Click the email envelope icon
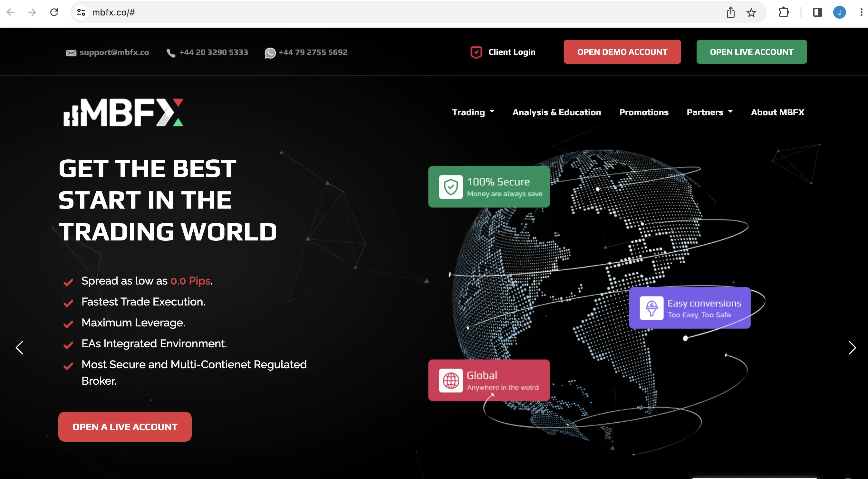 tap(71, 53)
